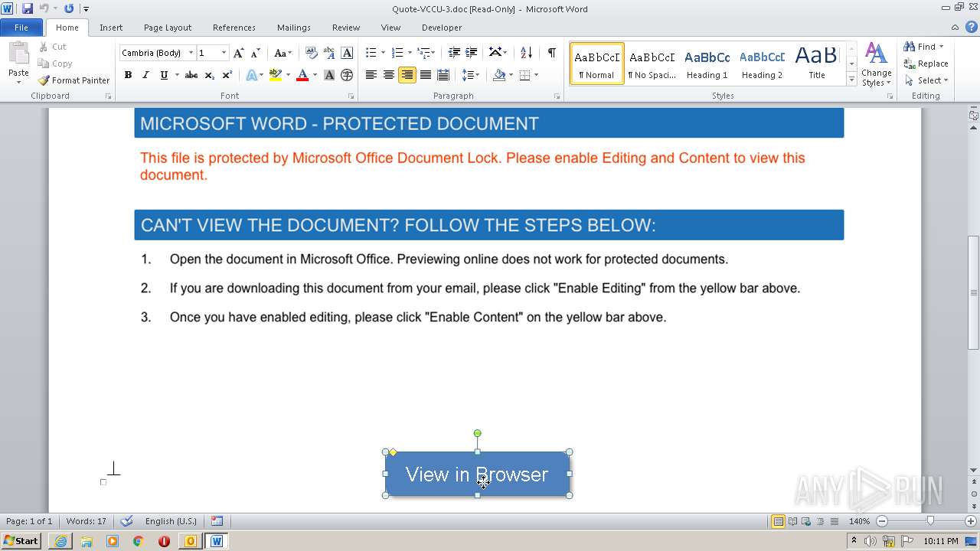Open the Word Help icon
This screenshot has height=551, width=980.
972,27
